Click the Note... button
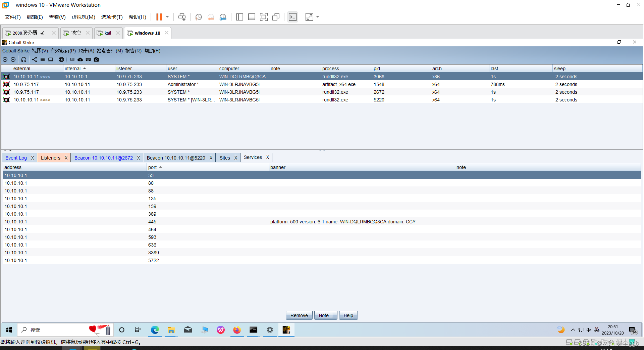Image resolution: width=644 pixels, height=350 pixels. pyautogui.click(x=326, y=315)
